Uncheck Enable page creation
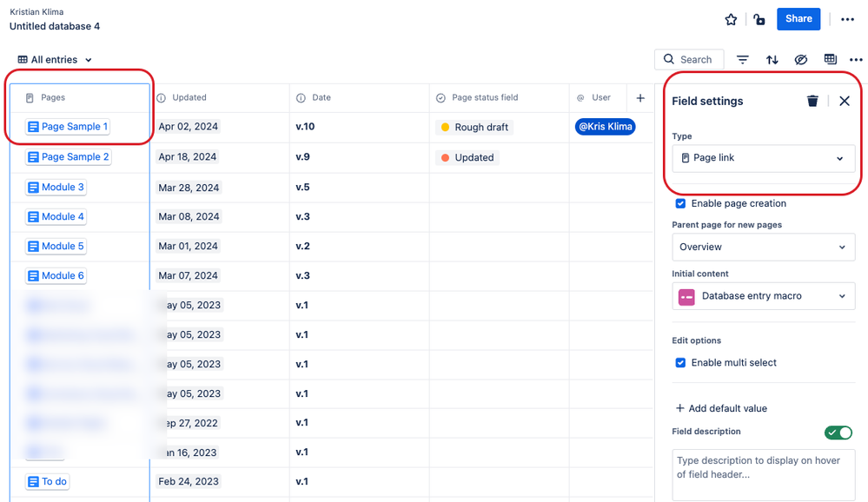Screen dimensions: 868x502 point(680,203)
